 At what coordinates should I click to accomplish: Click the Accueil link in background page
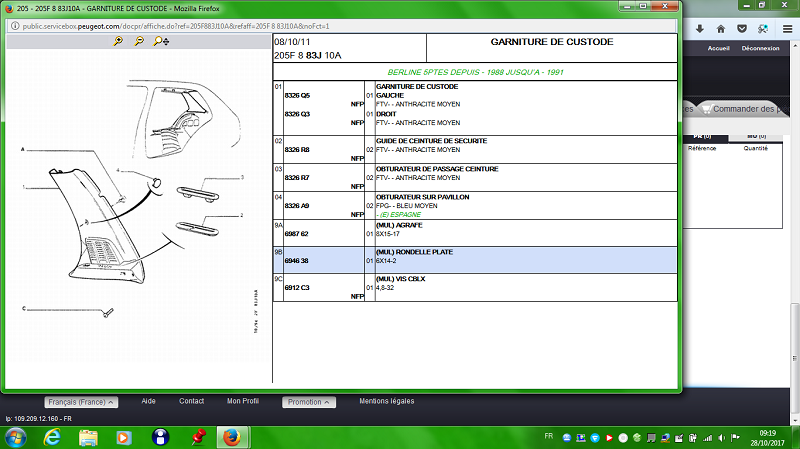(x=718, y=48)
